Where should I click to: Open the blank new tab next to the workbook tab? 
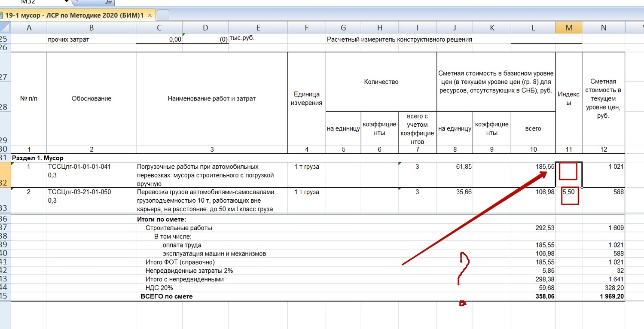(x=163, y=15)
